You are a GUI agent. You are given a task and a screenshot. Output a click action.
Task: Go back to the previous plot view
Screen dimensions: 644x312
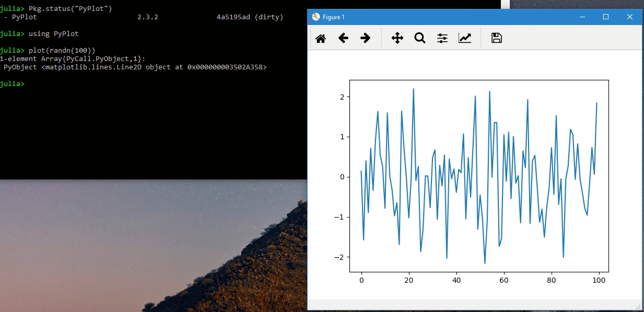pyautogui.click(x=343, y=38)
